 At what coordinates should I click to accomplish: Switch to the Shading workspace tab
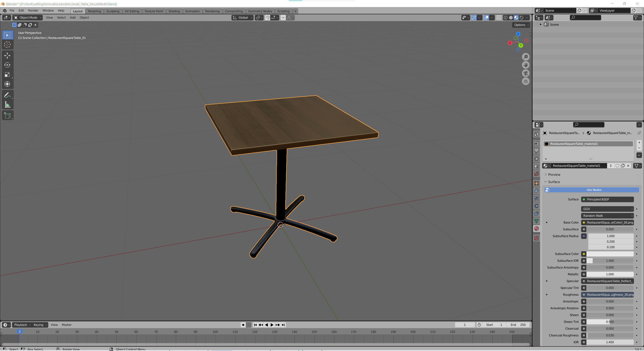tap(174, 11)
